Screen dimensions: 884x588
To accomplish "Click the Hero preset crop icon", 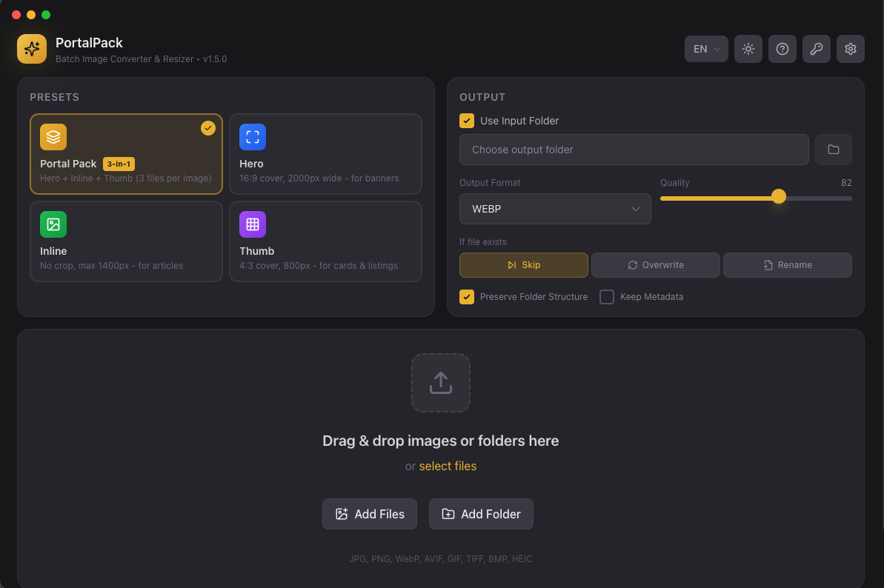I will point(252,137).
